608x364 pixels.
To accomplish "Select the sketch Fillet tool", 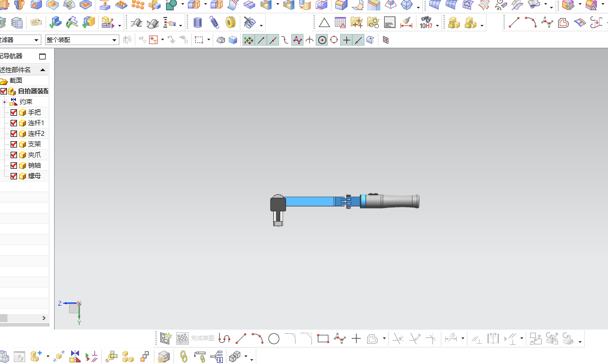I will click(290, 339).
